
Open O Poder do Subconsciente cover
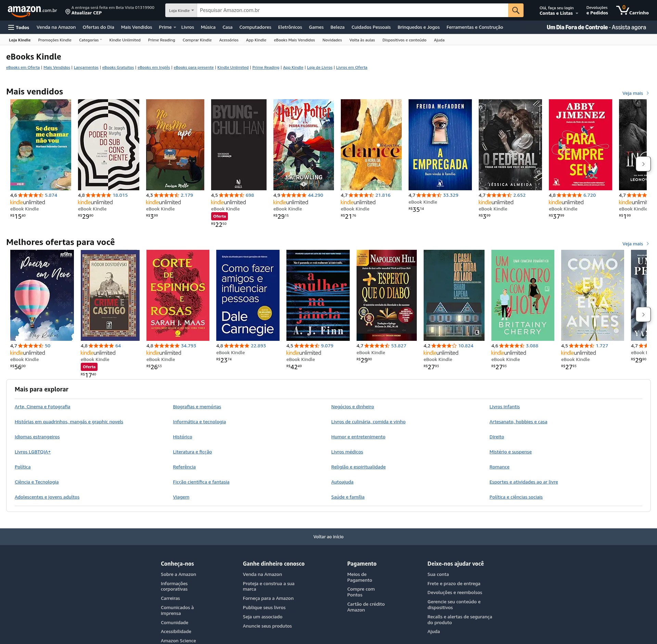tap(108, 145)
